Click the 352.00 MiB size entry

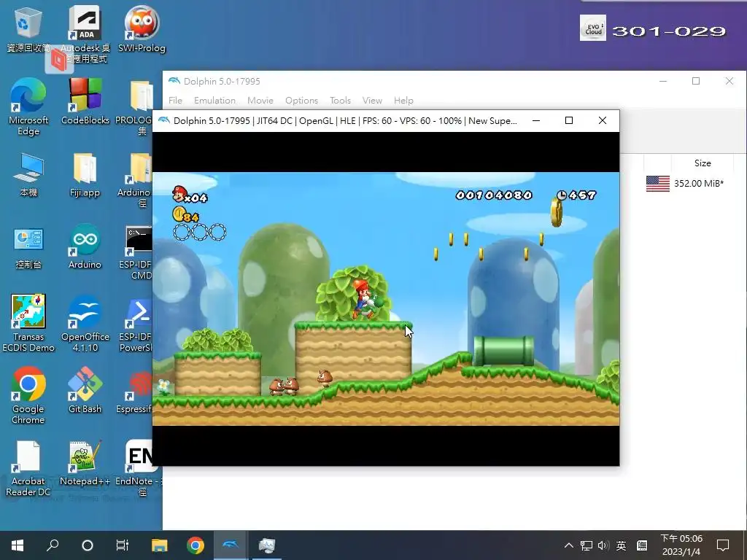[698, 183]
